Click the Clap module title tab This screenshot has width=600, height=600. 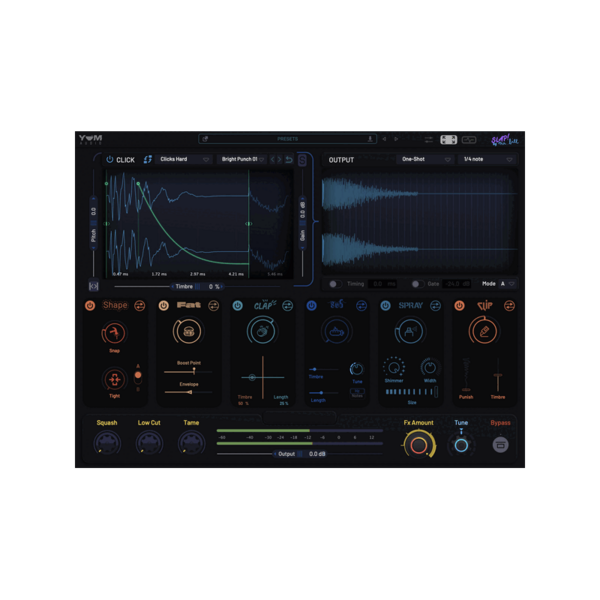click(264, 305)
